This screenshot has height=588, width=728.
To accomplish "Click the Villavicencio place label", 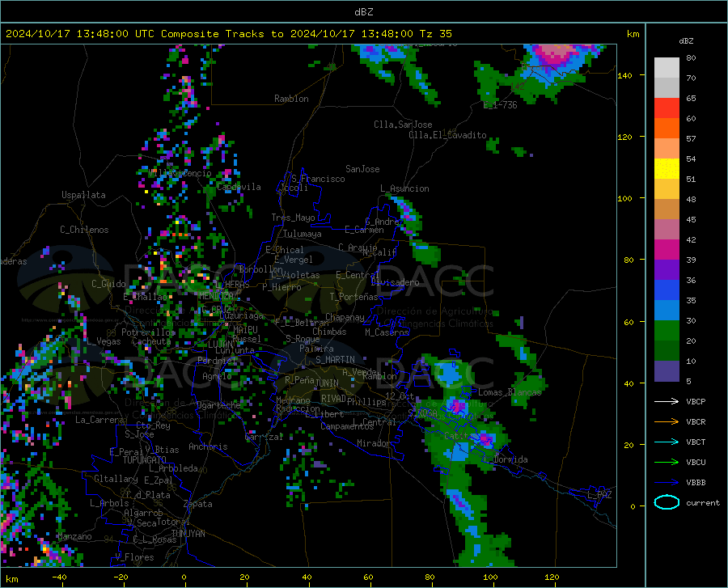I will pyautogui.click(x=180, y=173).
